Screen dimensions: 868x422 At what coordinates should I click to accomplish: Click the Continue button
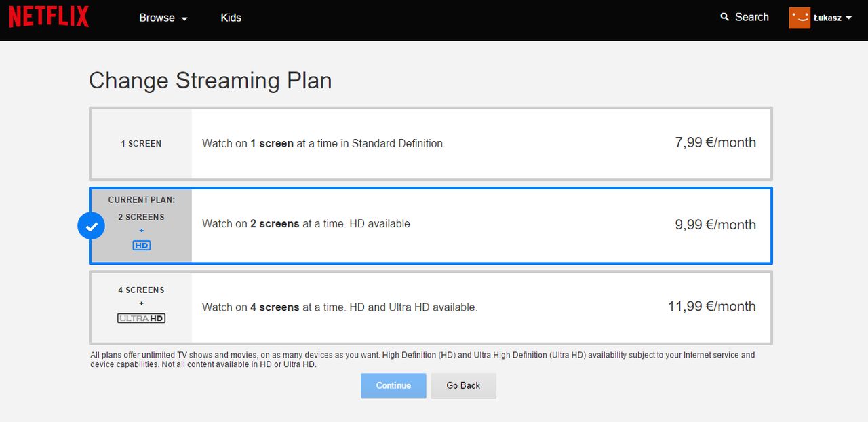click(x=393, y=385)
